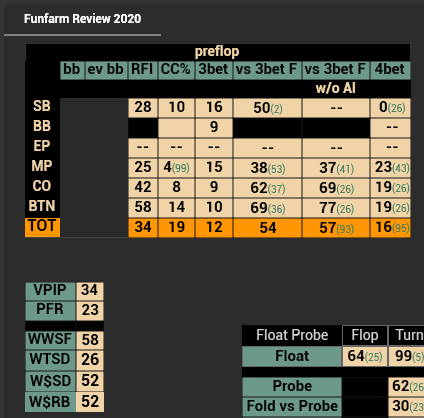Click CO RFI value 42
Screen dimensions: 424x418
tap(143, 188)
